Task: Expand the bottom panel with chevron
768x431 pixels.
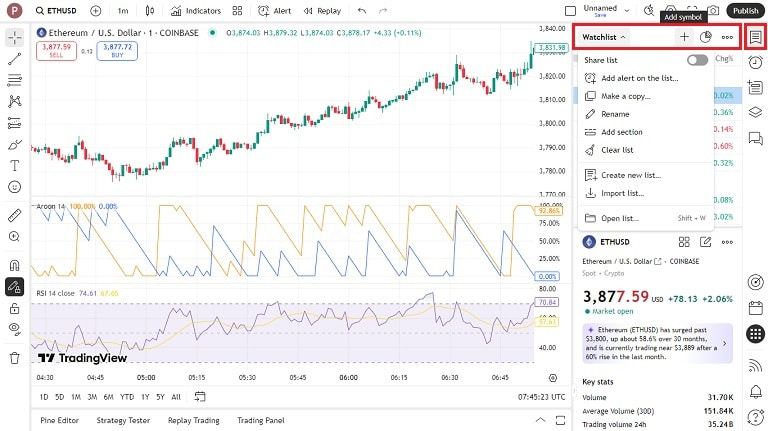Action: click(540, 420)
